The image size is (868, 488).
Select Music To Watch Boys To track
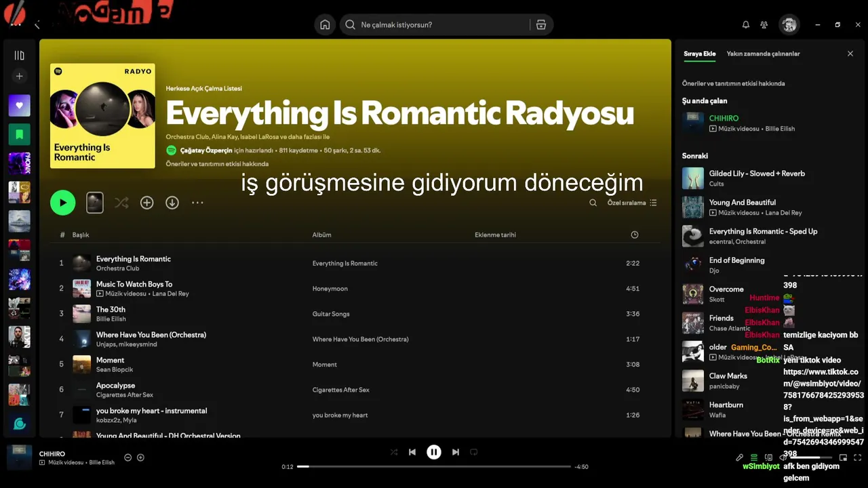(x=349, y=289)
